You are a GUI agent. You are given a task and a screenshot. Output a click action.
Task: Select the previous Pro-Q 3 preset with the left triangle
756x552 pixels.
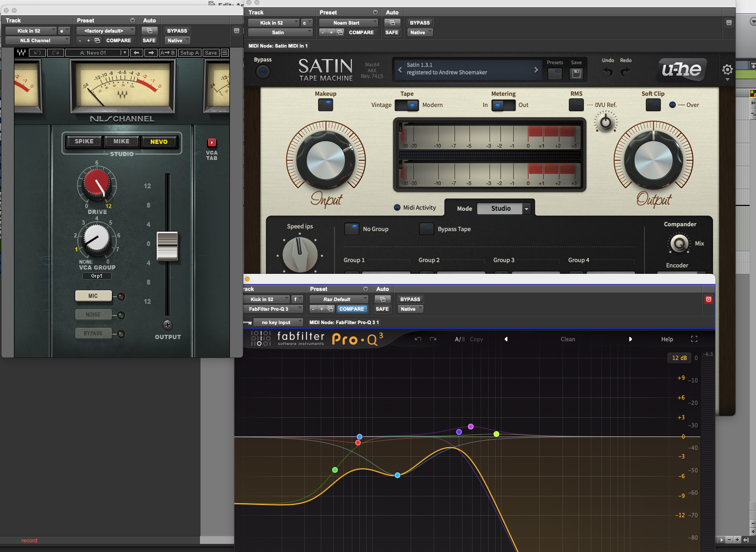coord(506,339)
